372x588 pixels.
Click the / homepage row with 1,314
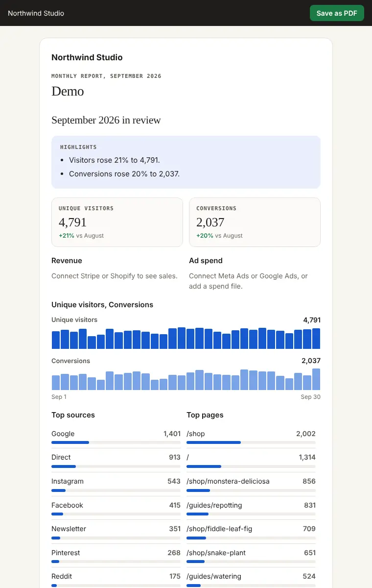click(251, 460)
